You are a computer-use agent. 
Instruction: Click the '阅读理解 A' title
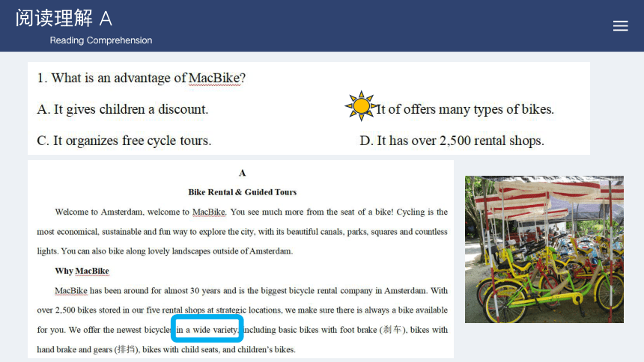[x=64, y=19]
